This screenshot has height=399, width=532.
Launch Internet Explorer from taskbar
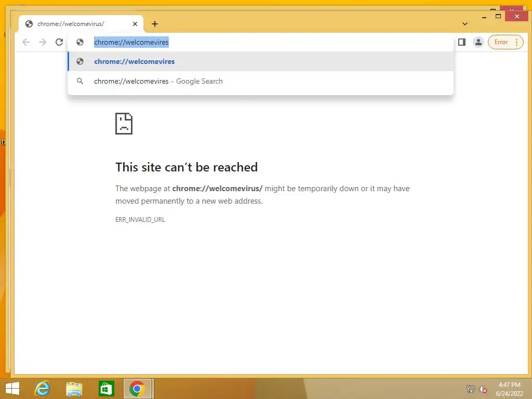(43, 389)
